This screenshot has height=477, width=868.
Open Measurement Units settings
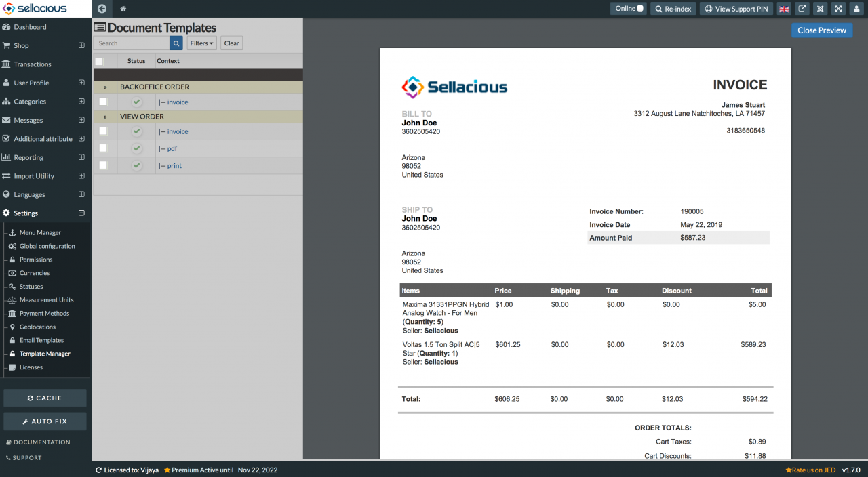coord(46,300)
